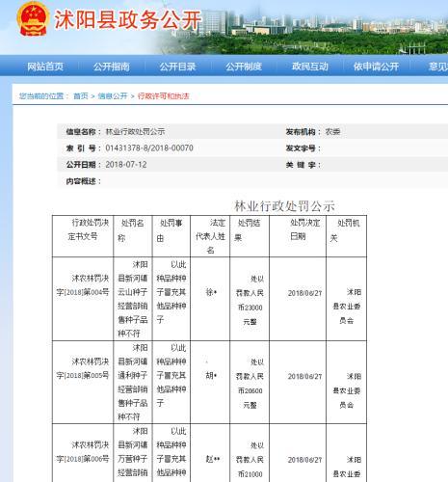448x482 pixels.
Task: Click the 林业行政处罚公示 table heading
Action: [284, 206]
